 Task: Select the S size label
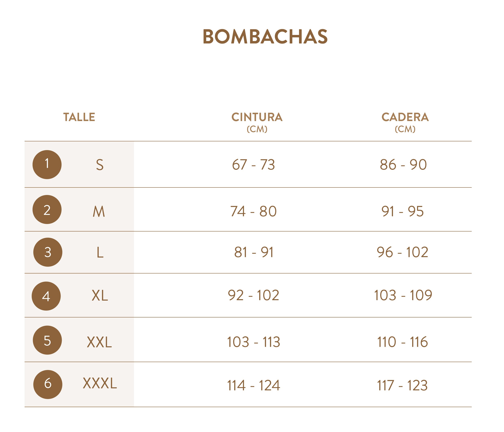[x=100, y=165]
